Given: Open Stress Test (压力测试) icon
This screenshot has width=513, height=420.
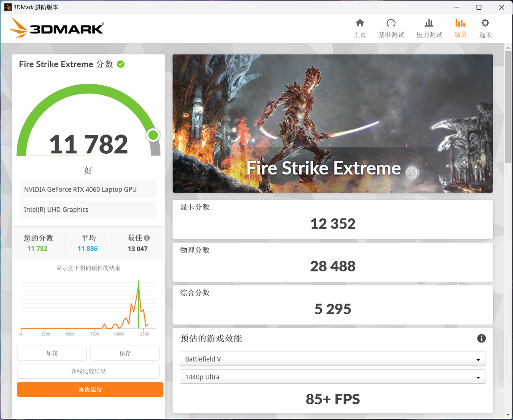Looking at the screenshot, I should [429, 23].
